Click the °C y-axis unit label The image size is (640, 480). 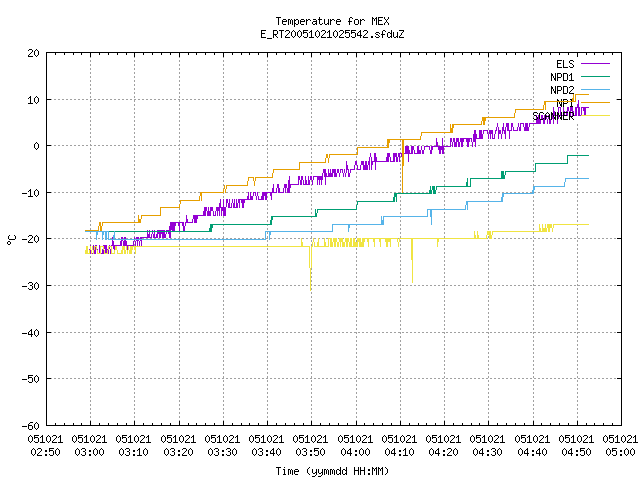coord(11,240)
